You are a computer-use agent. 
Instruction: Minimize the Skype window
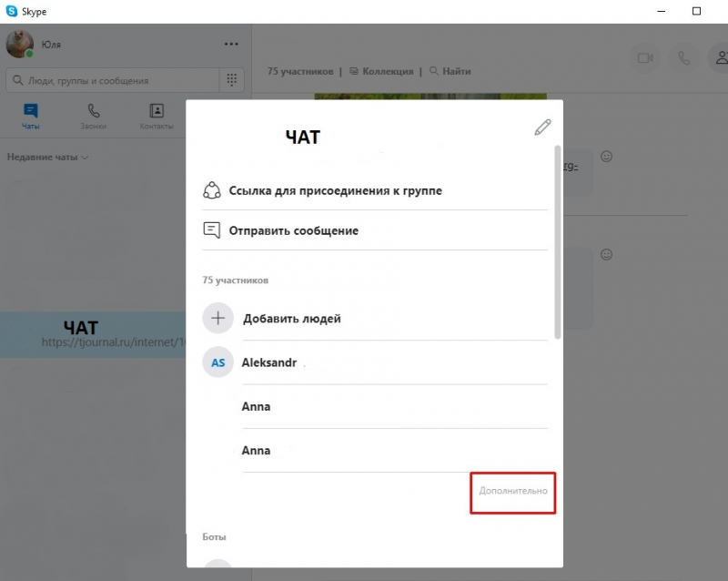(x=662, y=11)
